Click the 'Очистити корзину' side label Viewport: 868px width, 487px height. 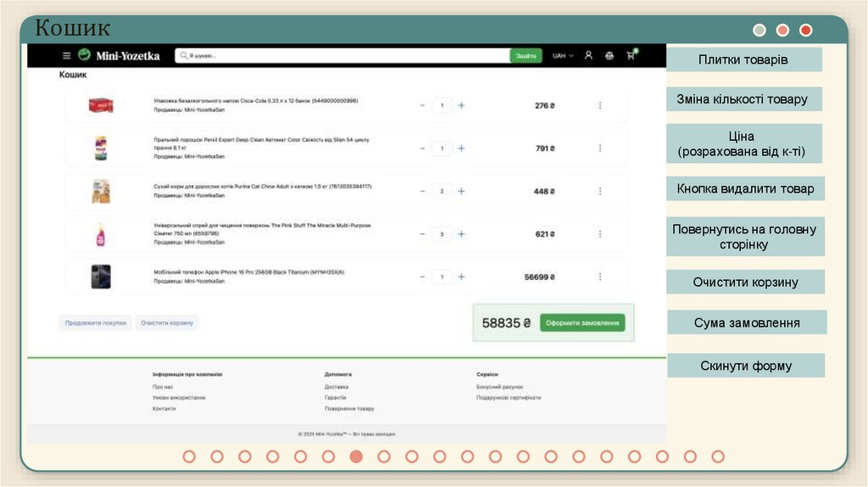745,282
